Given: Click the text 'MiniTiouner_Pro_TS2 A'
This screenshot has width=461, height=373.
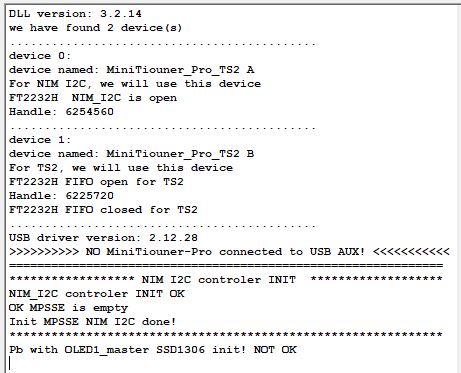Looking at the screenshot, I should click(x=180, y=70).
